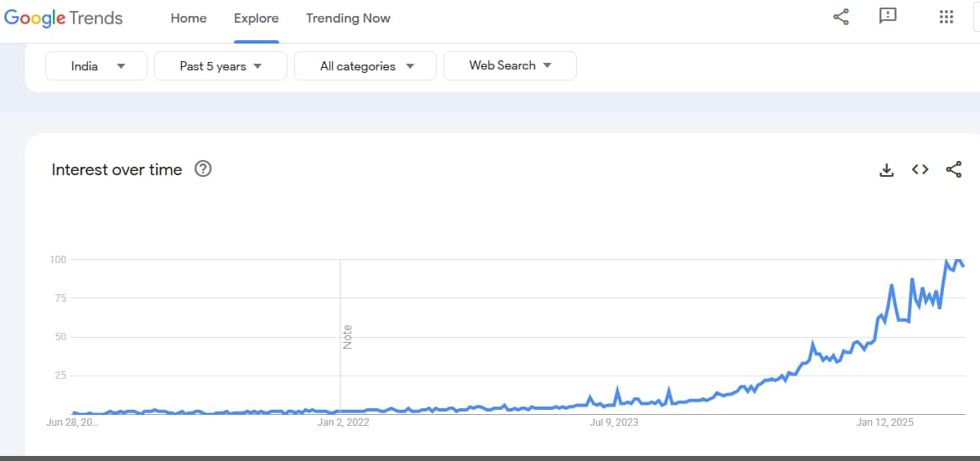Screen dimensions: 980x461
Task: Open the Google apps grid
Action: [946, 17]
